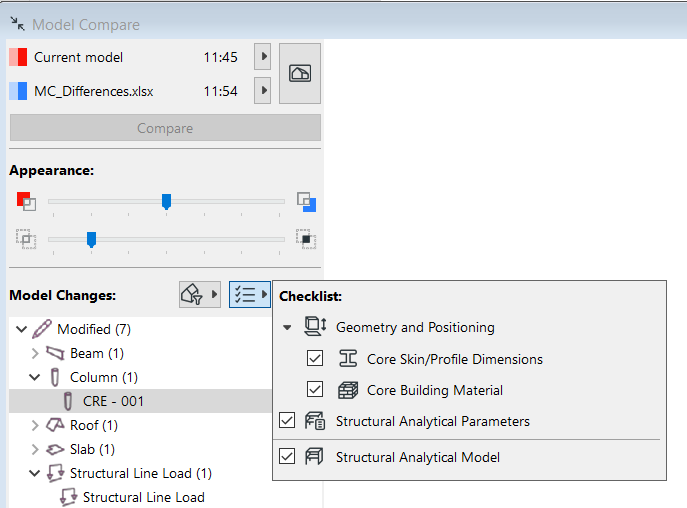Click the Structural Analytical Parameters icon
687x508 pixels.
point(316,421)
